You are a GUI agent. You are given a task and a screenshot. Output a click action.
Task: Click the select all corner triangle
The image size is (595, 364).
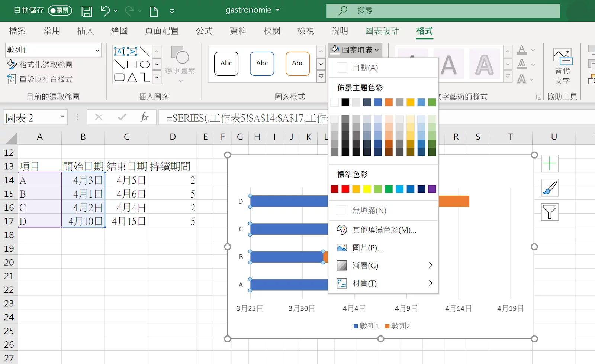click(11, 138)
